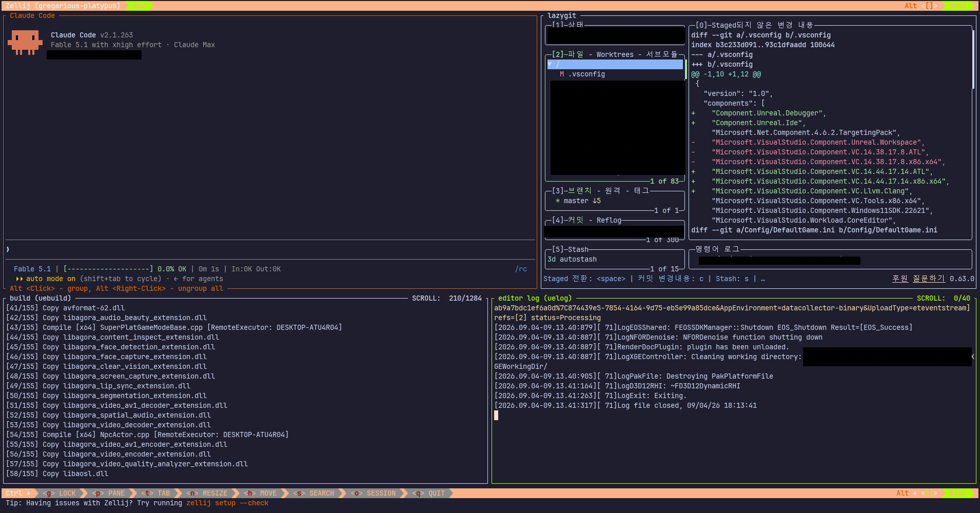
Task: Click the '@@ -1,10 +1,12 @@' hunk header
Action: click(x=726, y=74)
